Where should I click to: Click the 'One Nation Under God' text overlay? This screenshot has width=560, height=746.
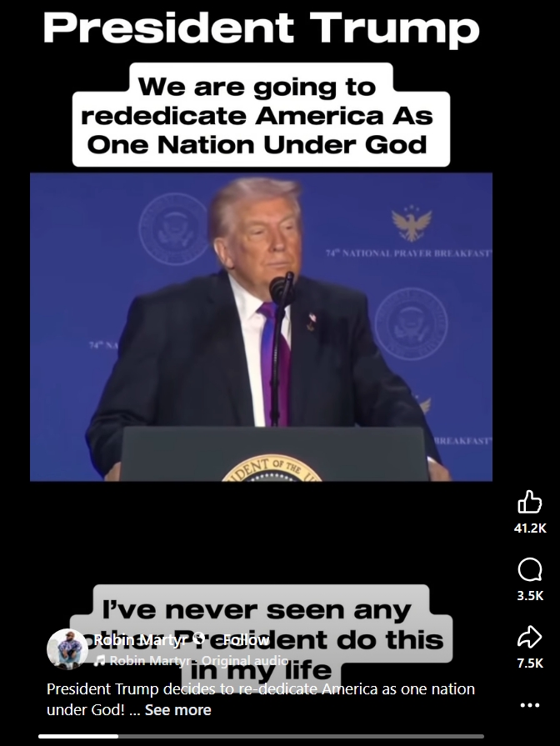pyautogui.click(x=257, y=145)
